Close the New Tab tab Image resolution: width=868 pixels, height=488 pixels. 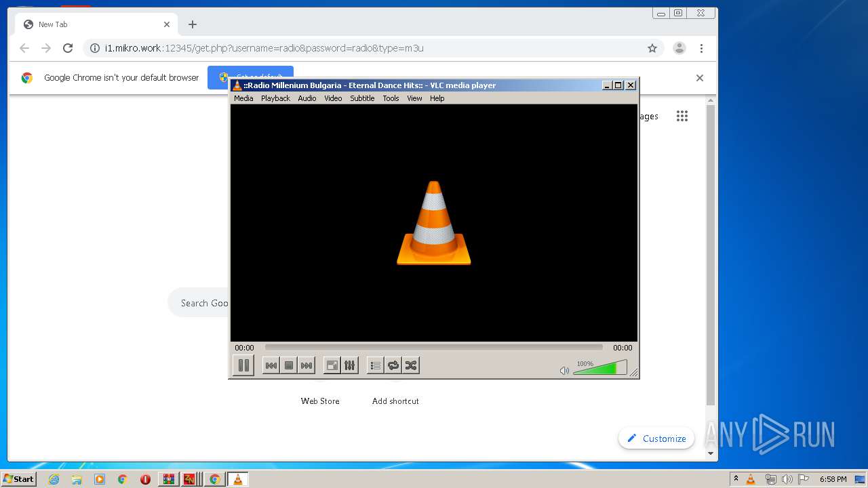pos(167,24)
